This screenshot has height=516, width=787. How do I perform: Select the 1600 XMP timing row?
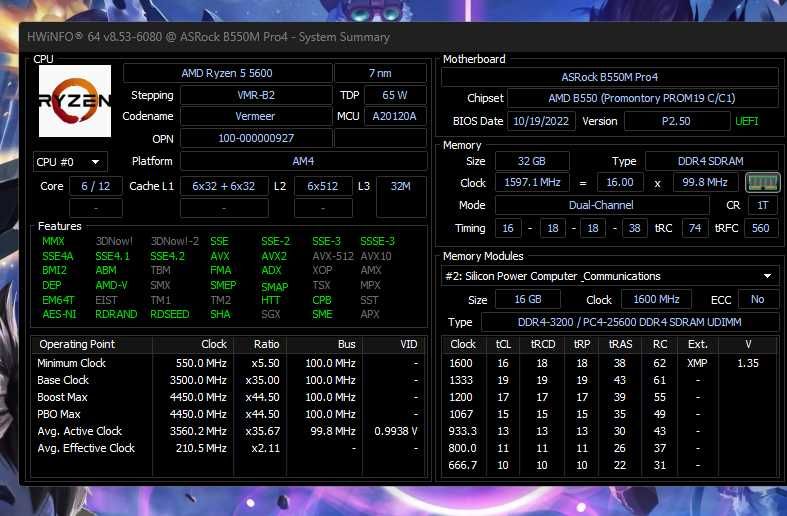tap(610, 363)
